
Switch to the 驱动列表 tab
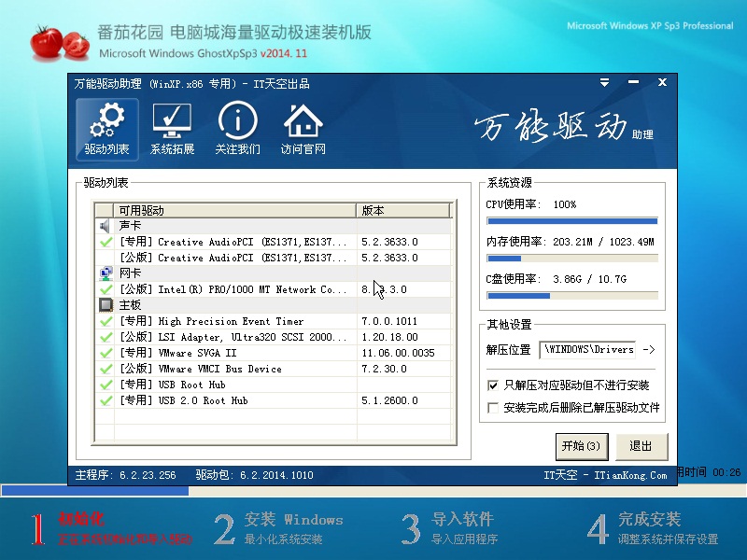pos(106,129)
